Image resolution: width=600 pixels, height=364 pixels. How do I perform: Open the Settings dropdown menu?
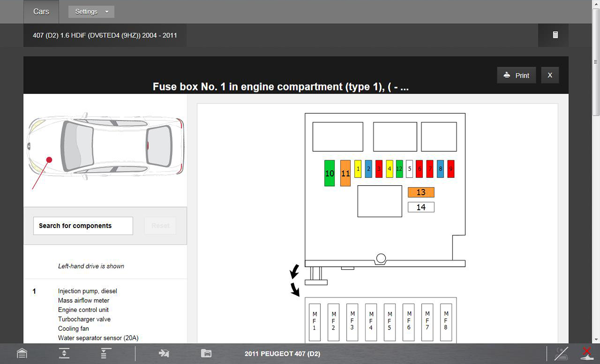point(91,12)
